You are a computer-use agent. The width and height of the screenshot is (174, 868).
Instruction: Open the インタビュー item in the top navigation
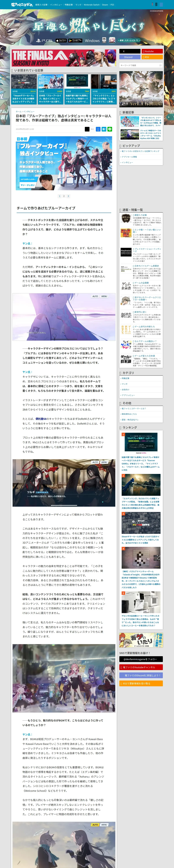point(56,5)
